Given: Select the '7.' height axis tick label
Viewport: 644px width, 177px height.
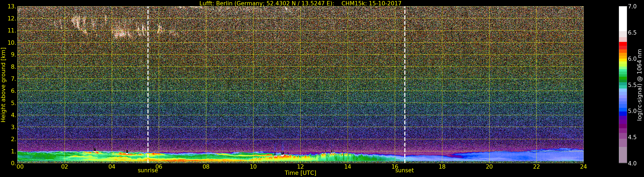Looking at the screenshot, I should pyautogui.click(x=14, y=79).
